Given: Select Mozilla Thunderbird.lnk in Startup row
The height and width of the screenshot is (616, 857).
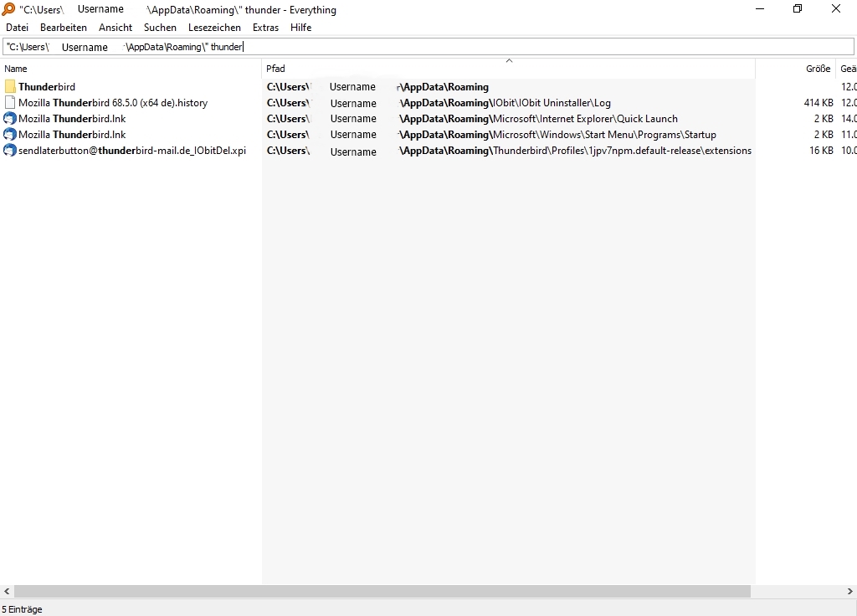Looking at the screenshot, I should tap(72, 134).
